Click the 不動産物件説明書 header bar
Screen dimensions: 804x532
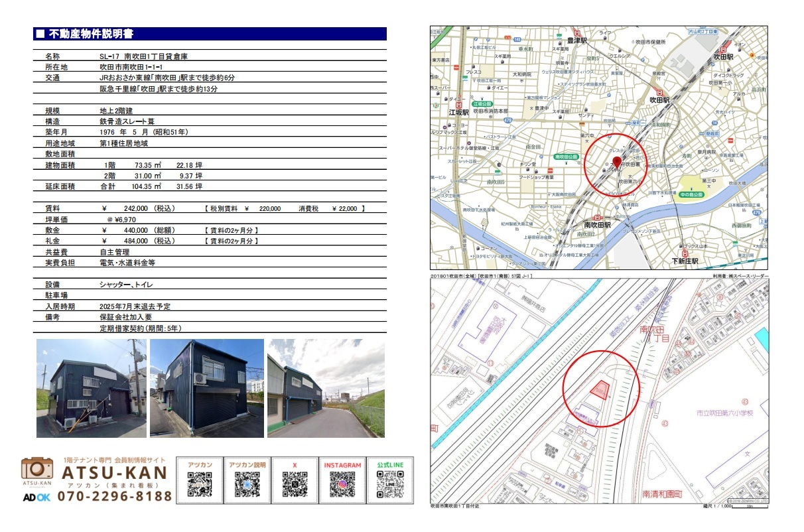click(x=210, y=34)
